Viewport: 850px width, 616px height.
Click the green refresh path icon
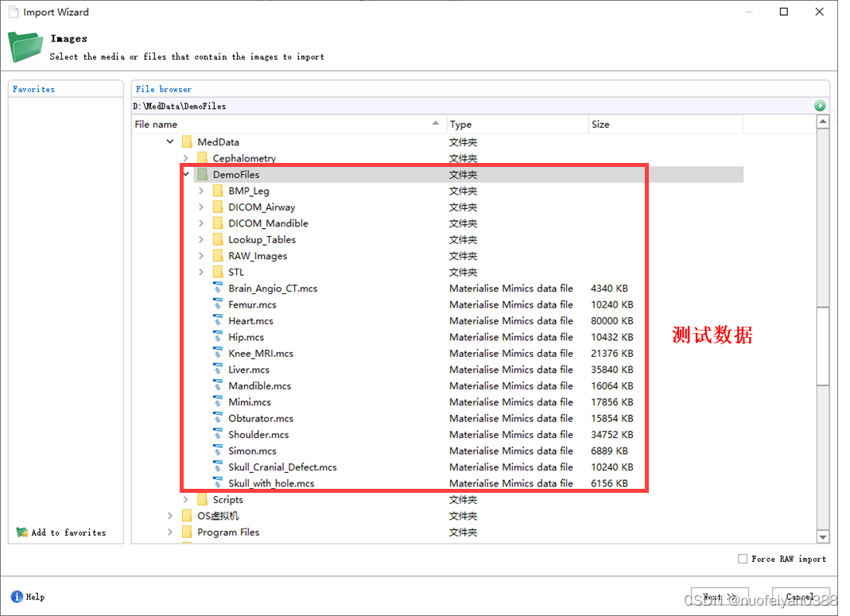tap(820, 106)
